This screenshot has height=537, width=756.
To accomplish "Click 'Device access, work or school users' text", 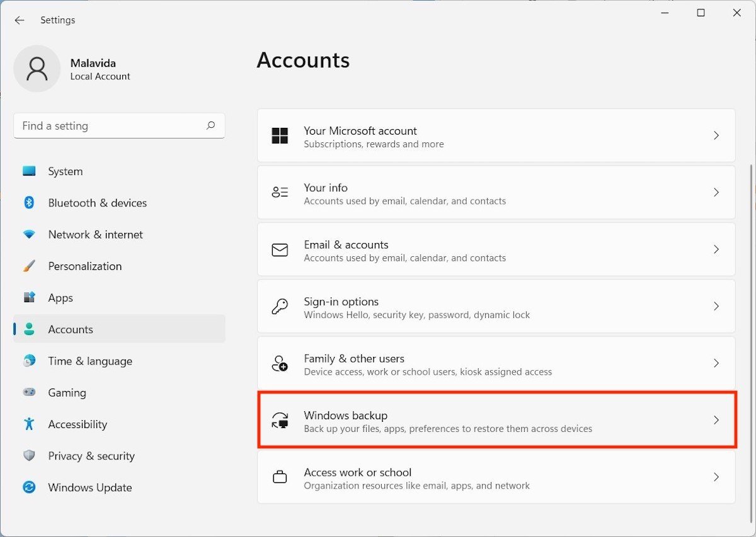I will pyautogui.click(x=428, y=372).
